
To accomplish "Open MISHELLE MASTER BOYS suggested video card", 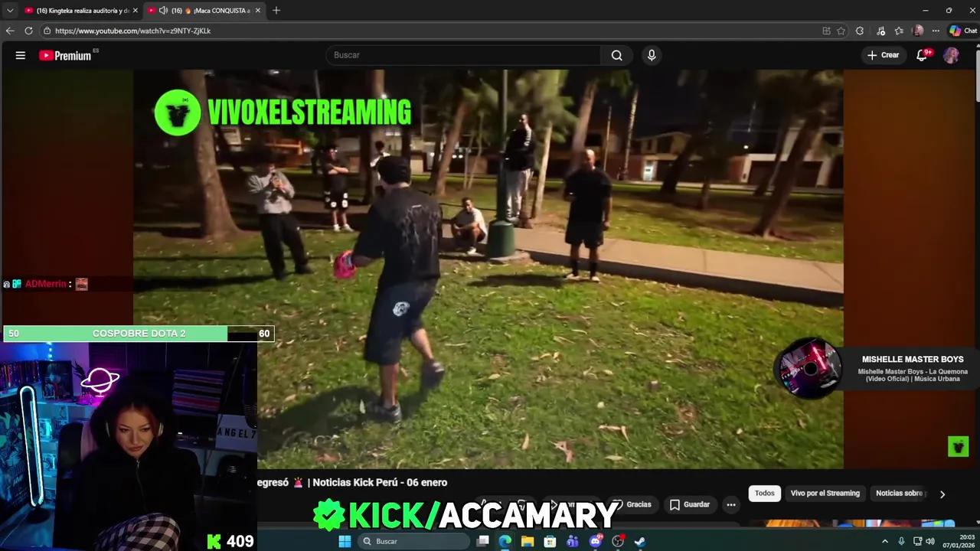I will click(875, 368).
